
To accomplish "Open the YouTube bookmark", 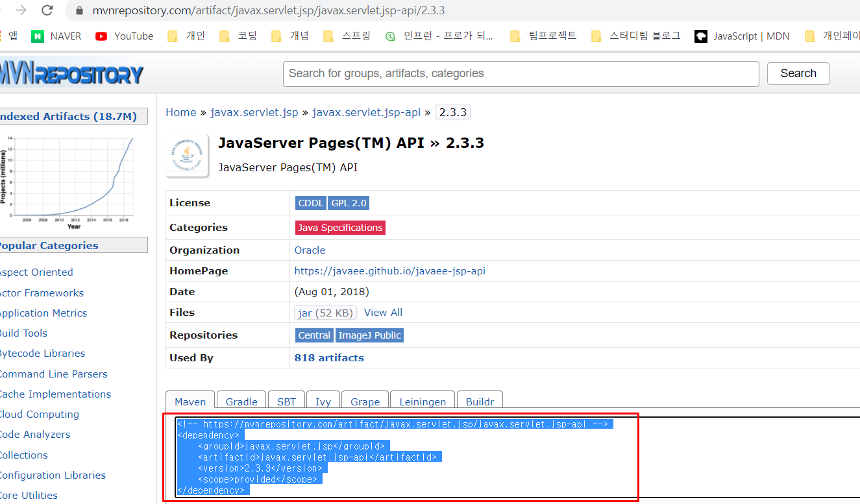I will point(124,36).
